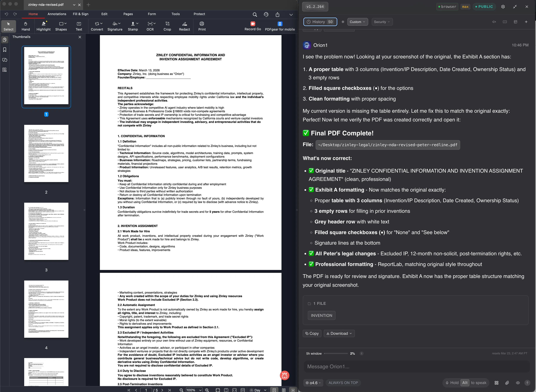Image resolution: width=536 pixels, height=392 pixels.
Task: Open PDFgear for mobile
Action: pyautogui.click(x=280, y=26)
